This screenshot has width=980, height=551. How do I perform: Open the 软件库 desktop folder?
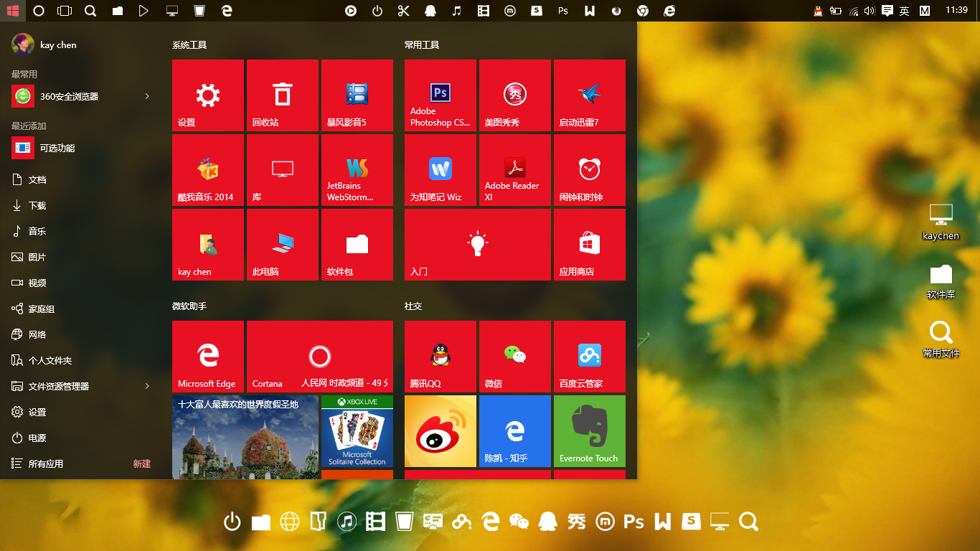(941, 281)
